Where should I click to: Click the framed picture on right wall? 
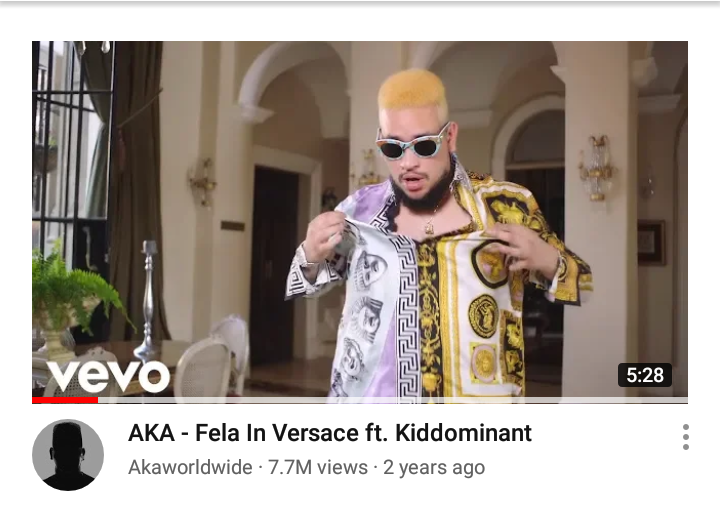pos(652,243)
